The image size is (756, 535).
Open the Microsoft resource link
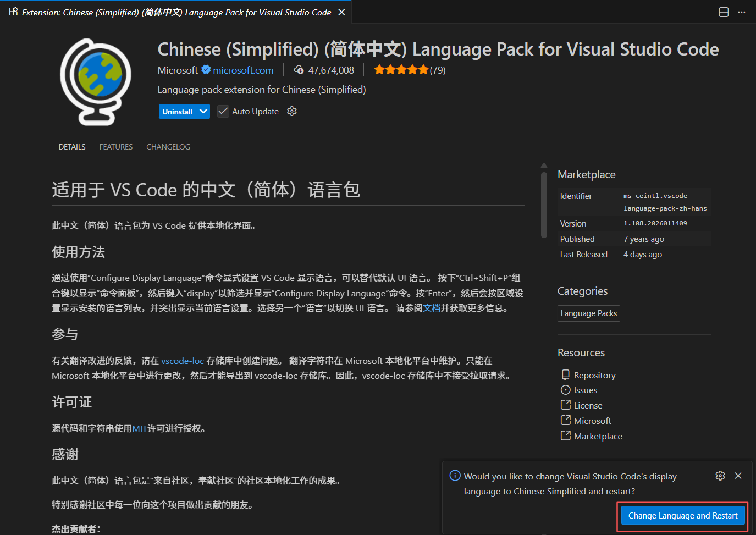(593, 421)
